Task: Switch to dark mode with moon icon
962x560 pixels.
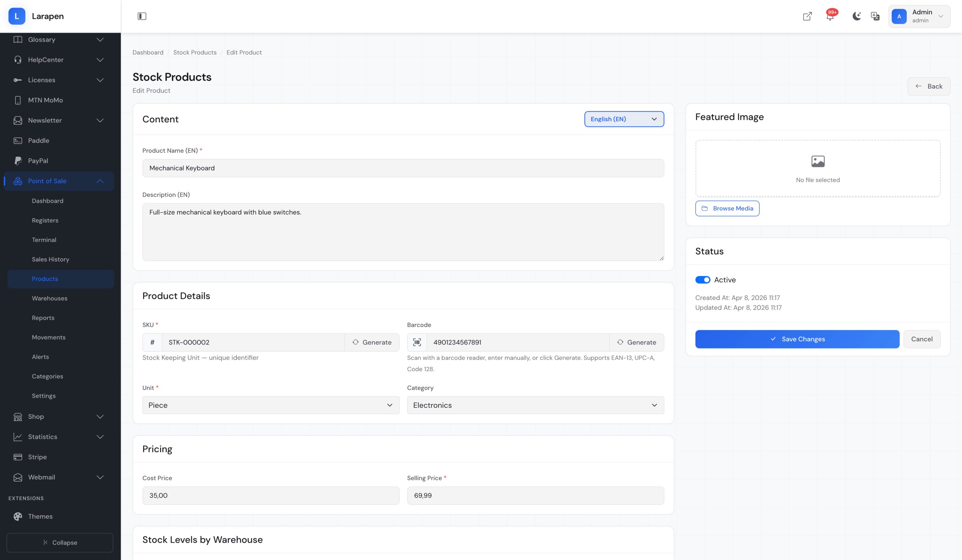Action: click(x=856, y=16)
